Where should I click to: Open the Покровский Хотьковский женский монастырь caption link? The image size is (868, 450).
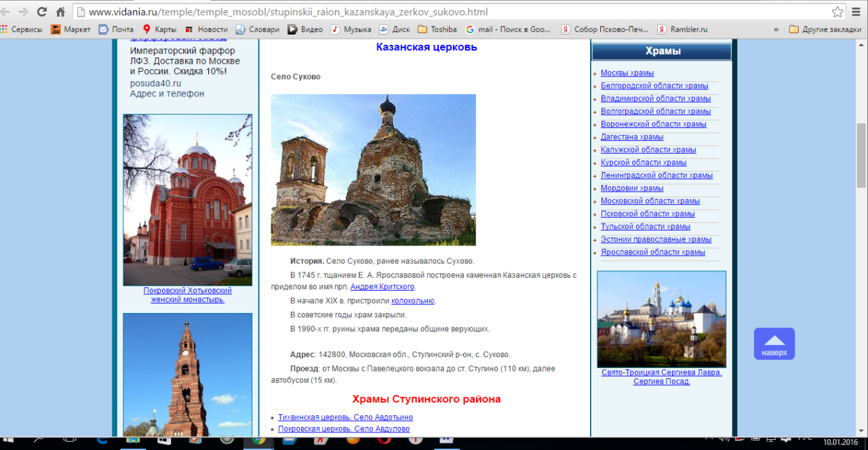click(x=188, y=295)
